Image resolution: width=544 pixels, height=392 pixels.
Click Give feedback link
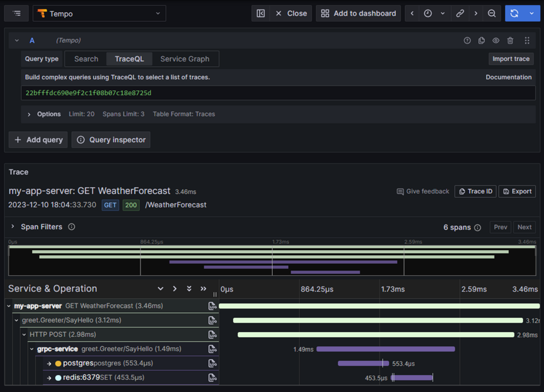click(423, 191)
